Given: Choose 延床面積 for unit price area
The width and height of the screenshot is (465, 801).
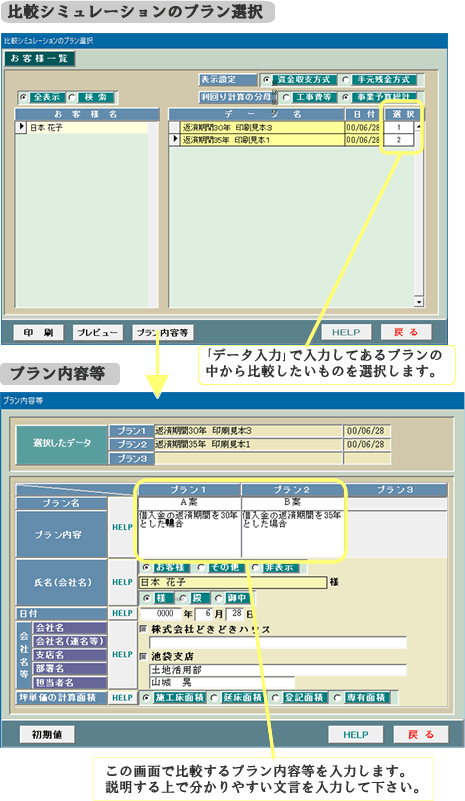Looking at the screenshot, I should point(215,697).
